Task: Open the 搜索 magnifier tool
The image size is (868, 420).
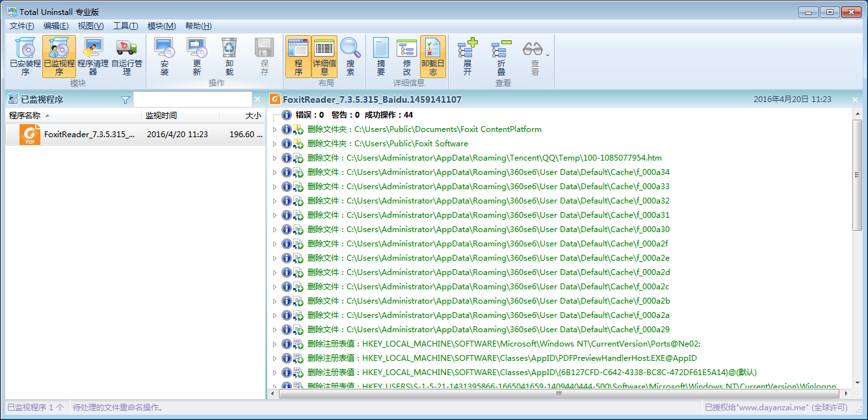Action: pos(350,57)
